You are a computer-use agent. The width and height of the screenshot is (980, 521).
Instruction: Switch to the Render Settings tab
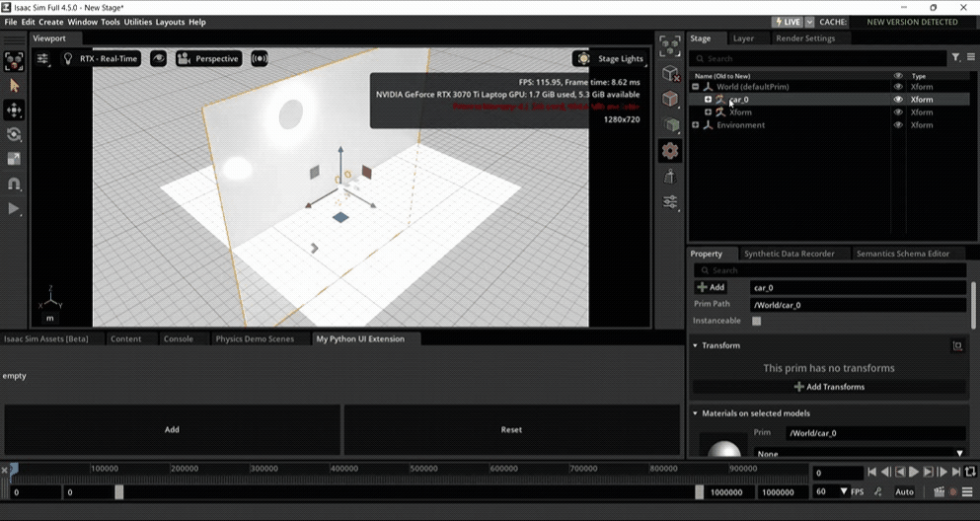pos(804,38)
